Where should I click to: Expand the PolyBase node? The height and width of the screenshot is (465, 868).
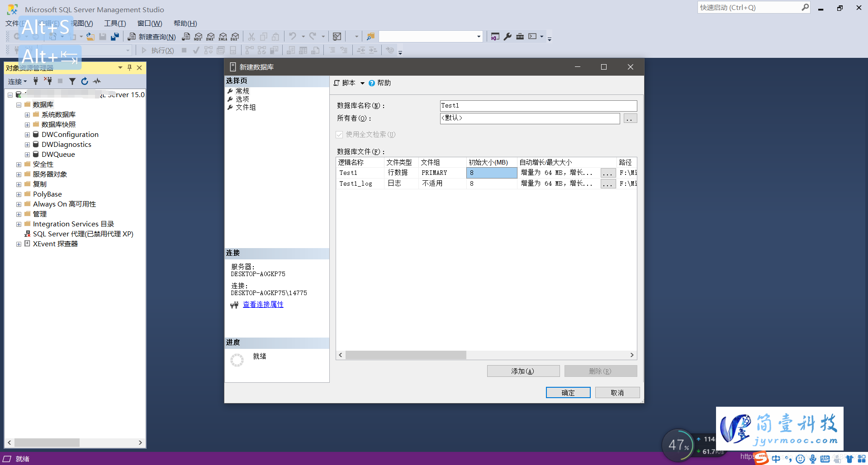point(19,194)
